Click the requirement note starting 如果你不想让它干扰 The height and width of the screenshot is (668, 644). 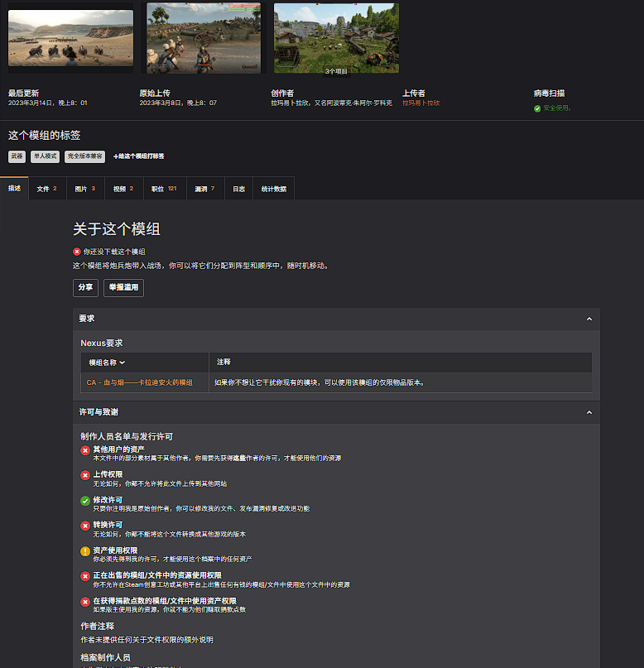[320, 382]
